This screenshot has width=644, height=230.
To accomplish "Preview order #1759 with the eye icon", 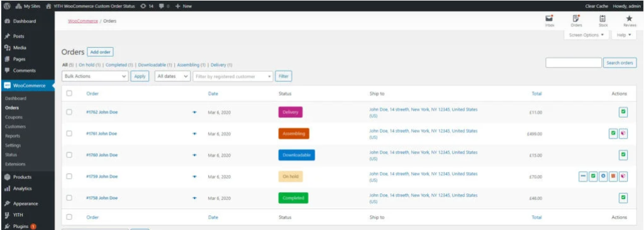I will (x=195, y=176).
